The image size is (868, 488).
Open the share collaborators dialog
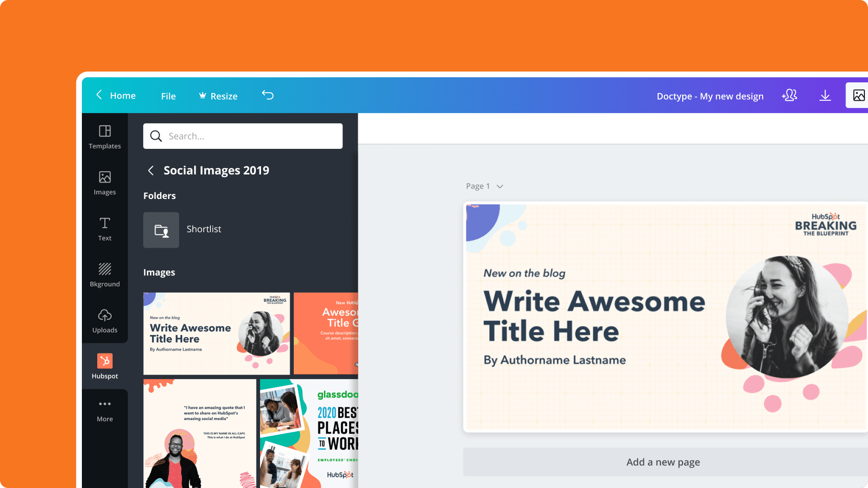coord(790,95)
